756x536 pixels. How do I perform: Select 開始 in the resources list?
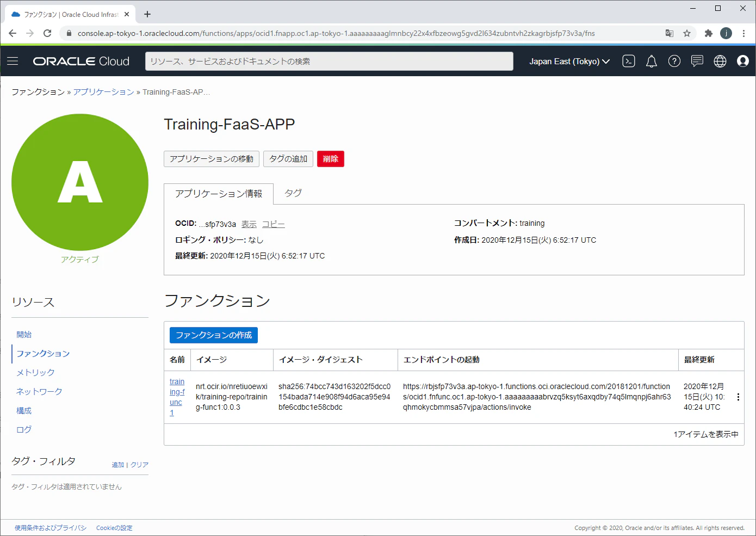tap(24, 334)
